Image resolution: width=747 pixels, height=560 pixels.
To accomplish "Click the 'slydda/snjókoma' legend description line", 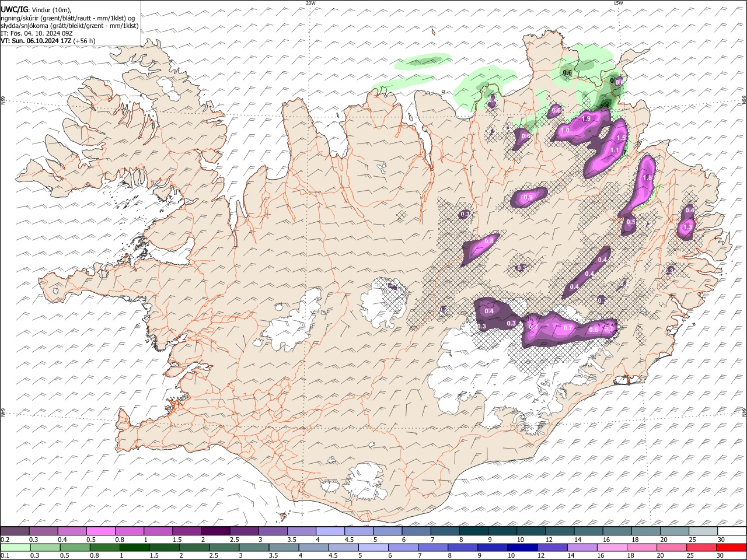I will point(69,26).
